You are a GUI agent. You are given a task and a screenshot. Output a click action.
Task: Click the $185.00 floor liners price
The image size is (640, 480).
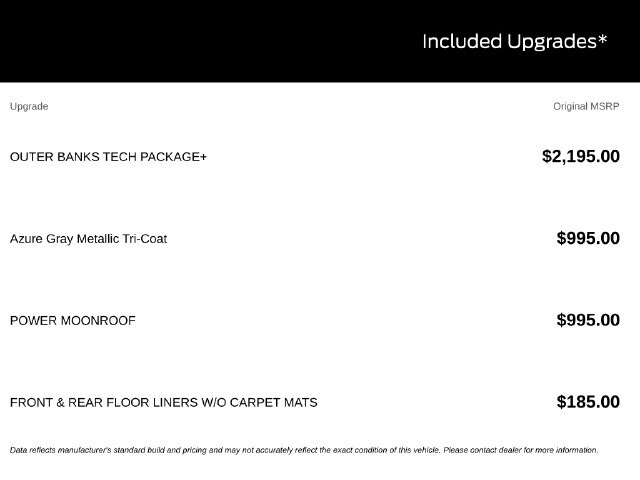click(x=588, y=402)
